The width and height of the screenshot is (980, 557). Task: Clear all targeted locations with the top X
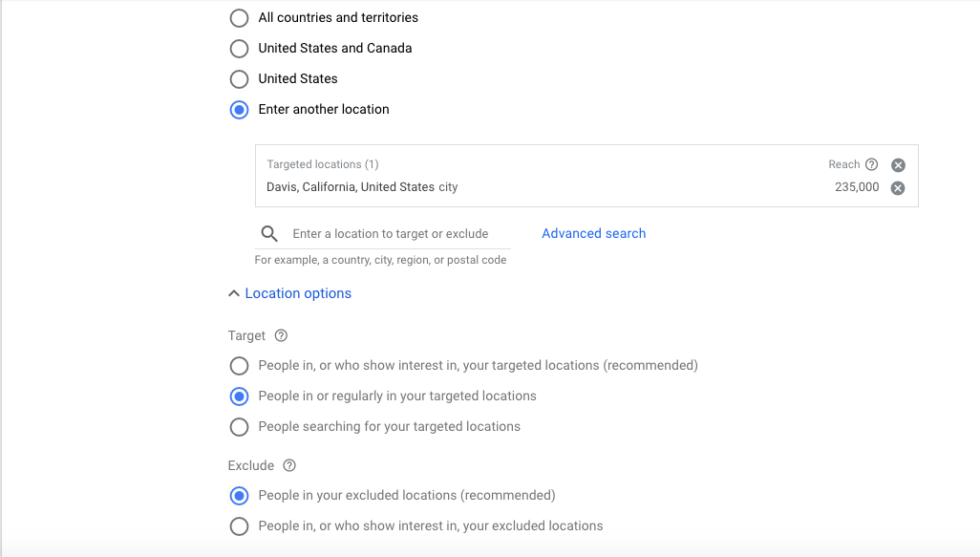tap(897, 164)
